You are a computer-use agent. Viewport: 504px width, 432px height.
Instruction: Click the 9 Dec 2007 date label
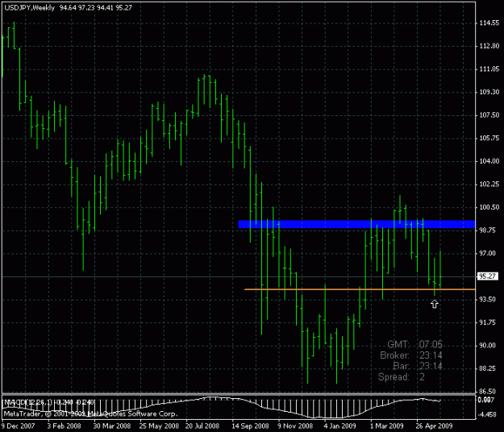18,426
